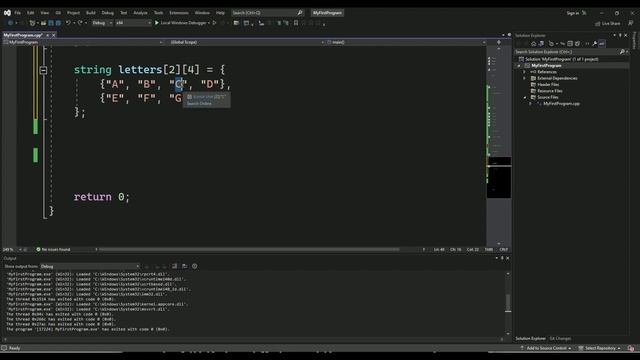This screenshot has height=360, width=640.
Task: Click the Save file icon
Action: 51,23
